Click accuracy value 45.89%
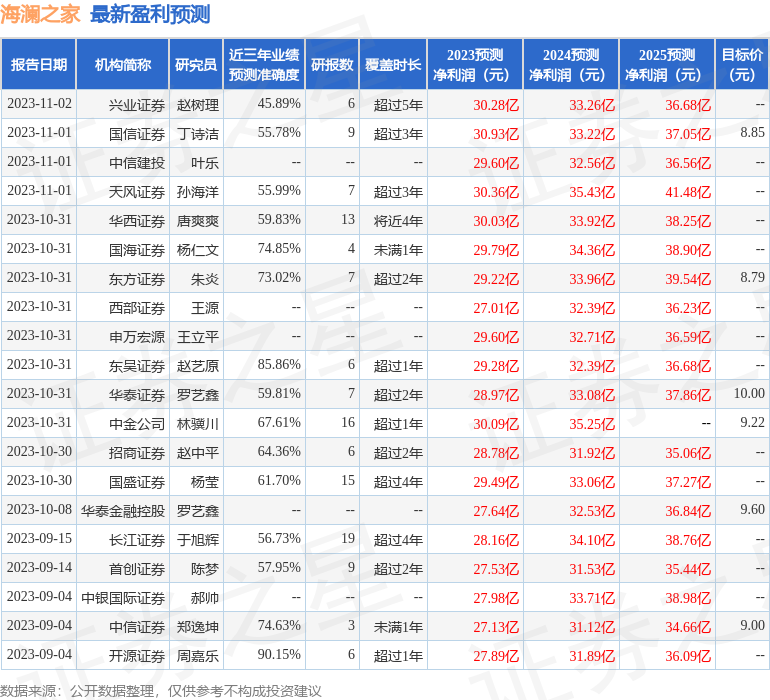This screenshot has height=700, width=770. pos(279,103)
